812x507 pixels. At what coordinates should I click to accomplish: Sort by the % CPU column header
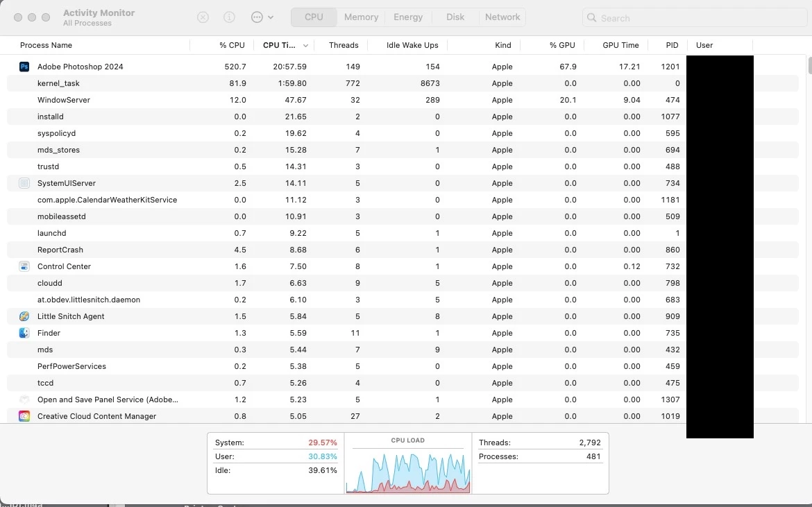tap(232, 45)
